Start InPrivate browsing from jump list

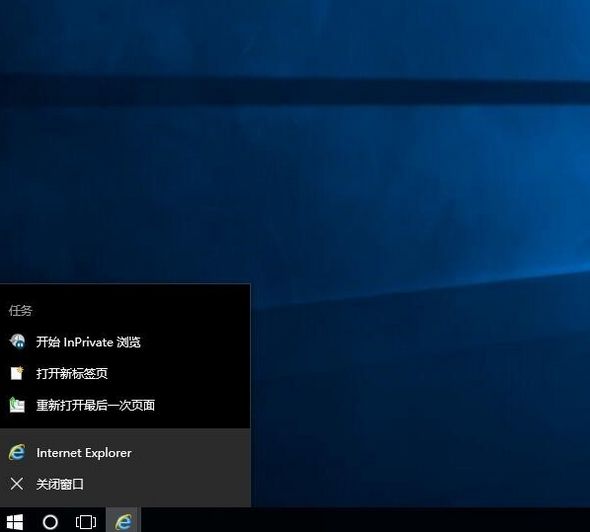coord(125,342)
